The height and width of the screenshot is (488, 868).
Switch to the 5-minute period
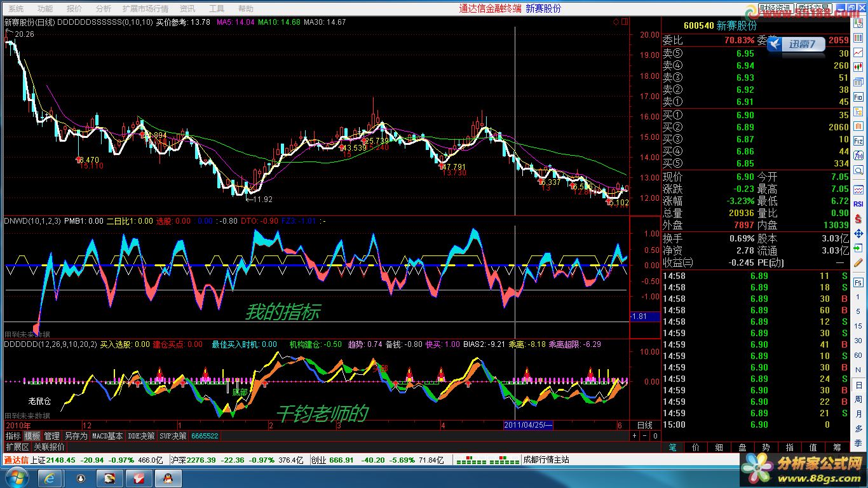click(x=858, y=312)
